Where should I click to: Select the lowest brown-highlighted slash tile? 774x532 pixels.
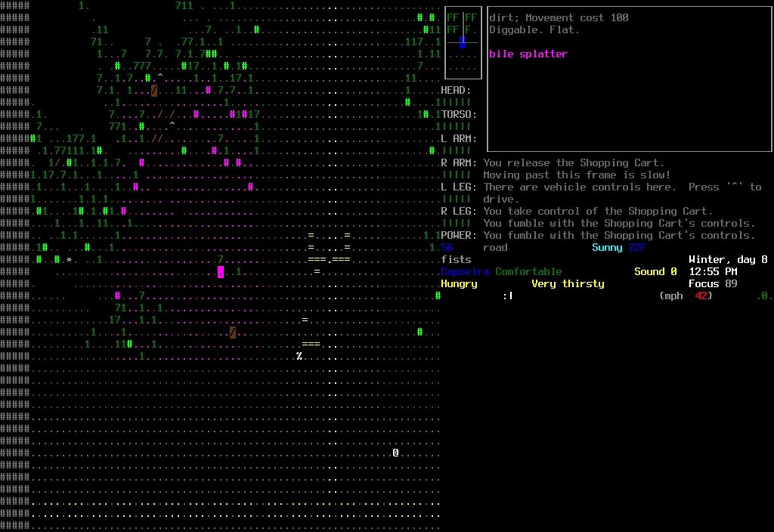[233, 332]
